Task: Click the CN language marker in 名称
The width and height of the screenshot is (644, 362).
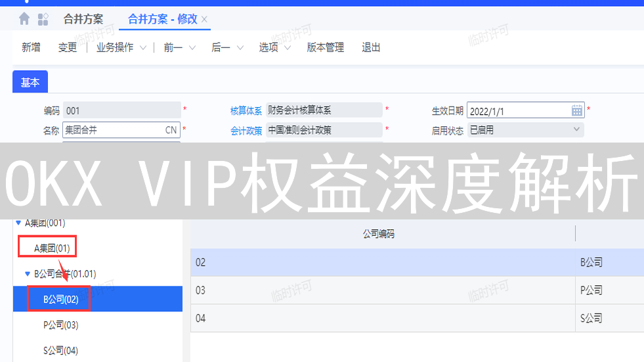Action: click(x=171, y=130)
